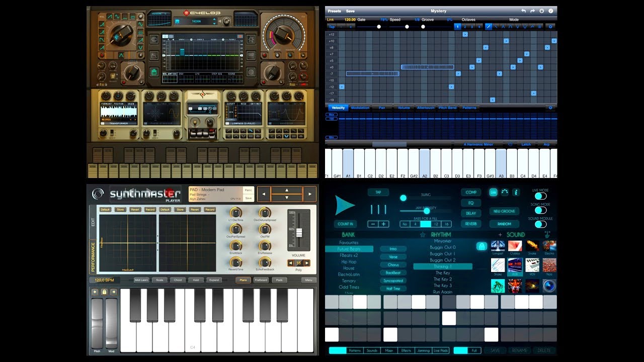644x362 pixels.
Task: Click the NEW GROOVE button
Action: click(504, 211)
